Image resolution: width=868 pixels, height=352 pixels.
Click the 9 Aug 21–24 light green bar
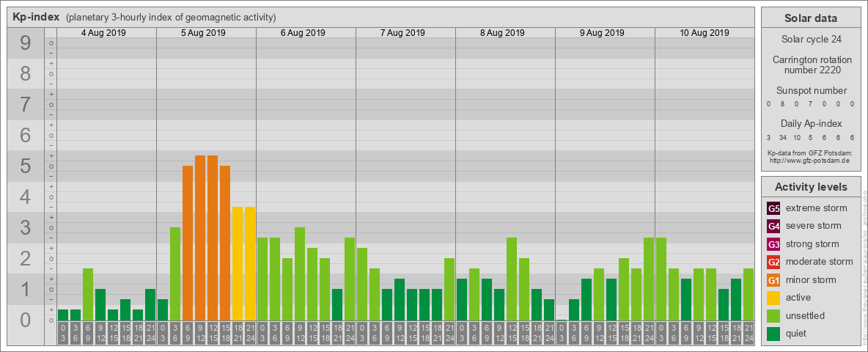click(648, 279)
